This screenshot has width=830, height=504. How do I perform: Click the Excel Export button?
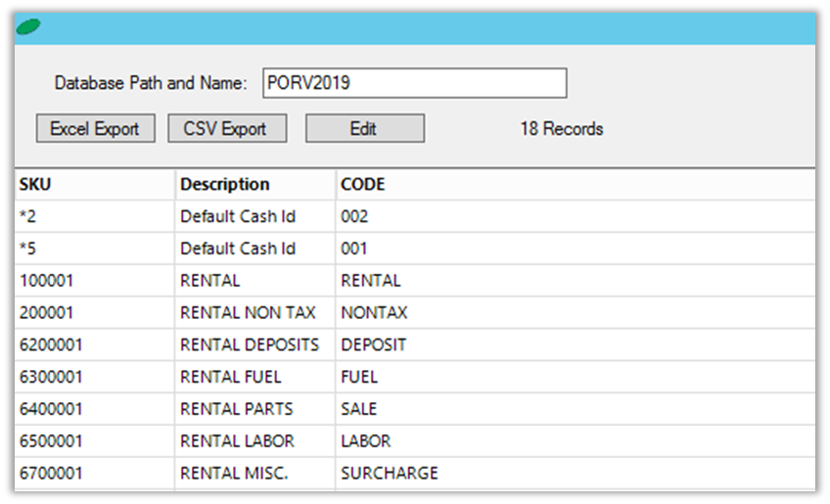click(x=95, y=128)
